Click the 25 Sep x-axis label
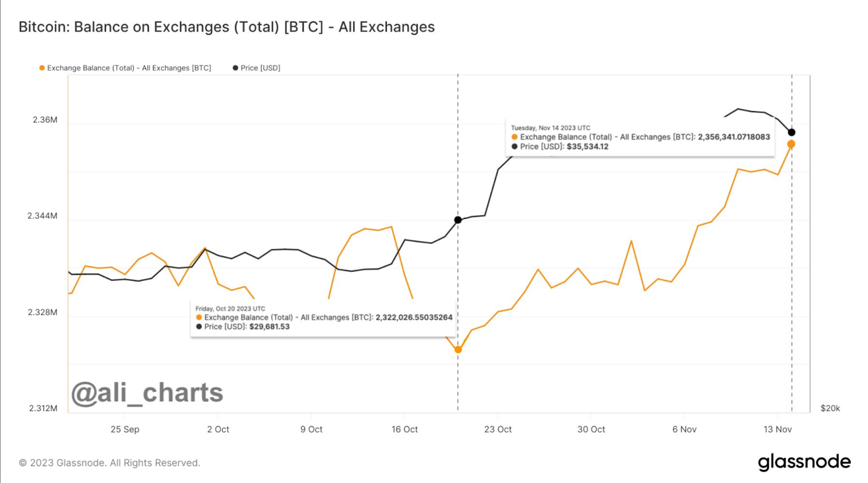This screenshot has width=868, height=483. click(x=125, y=429)
